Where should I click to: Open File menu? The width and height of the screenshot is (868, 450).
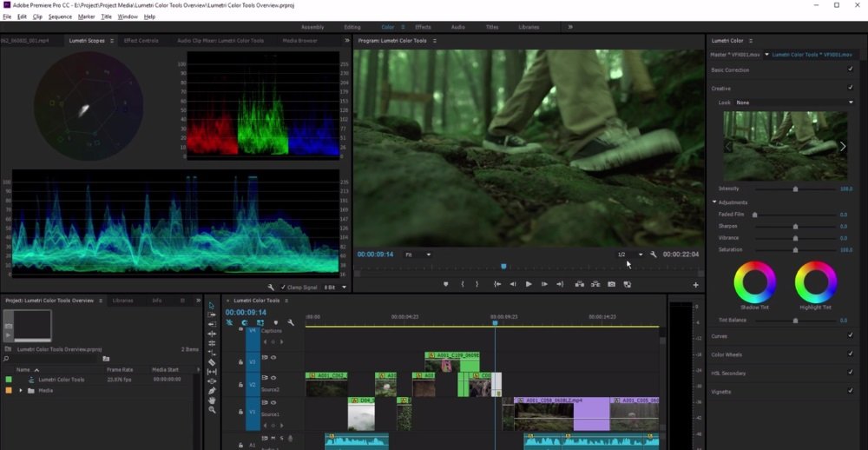pyautogui.click(x=7, y=17)
